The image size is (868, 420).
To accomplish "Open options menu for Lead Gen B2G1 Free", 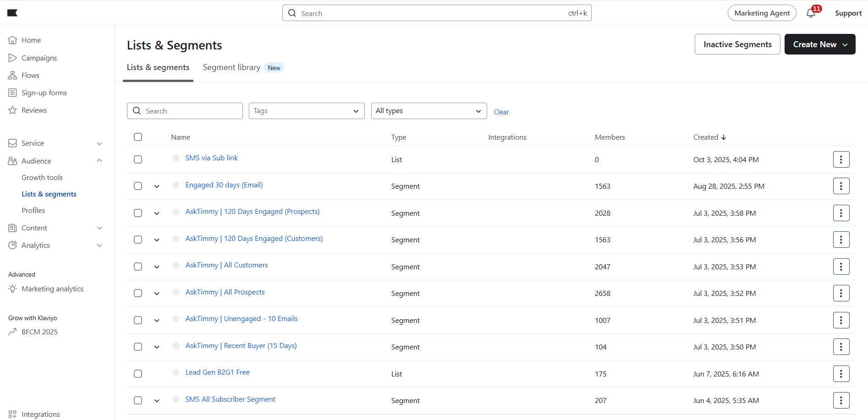I will pos(841,374).
